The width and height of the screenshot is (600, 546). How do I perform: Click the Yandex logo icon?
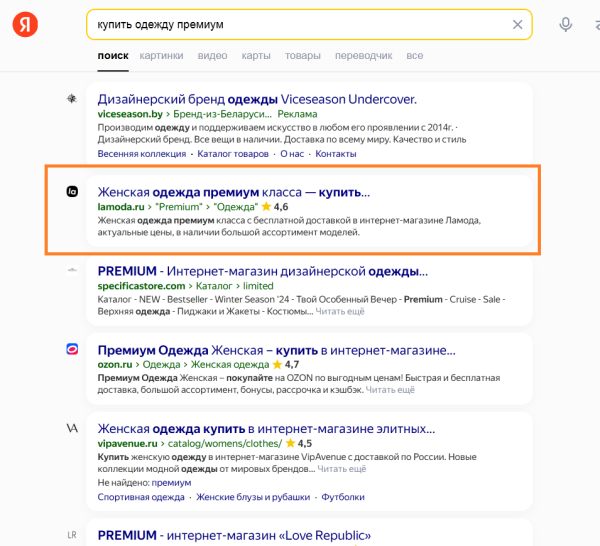point(26,25)
